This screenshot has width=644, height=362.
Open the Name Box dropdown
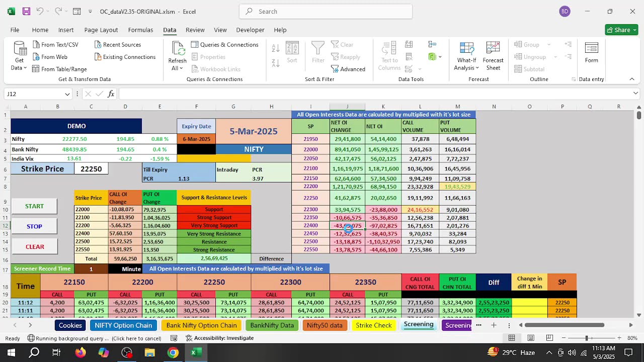[67, 94]
